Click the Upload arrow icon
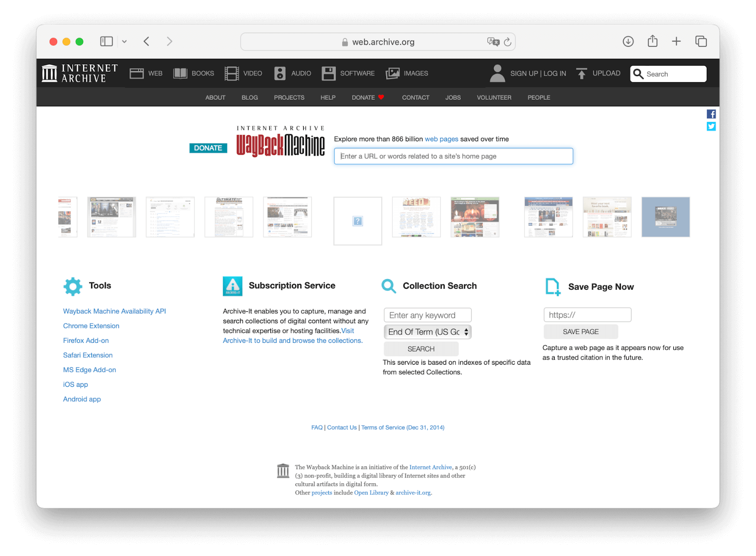 pos(582,73)
